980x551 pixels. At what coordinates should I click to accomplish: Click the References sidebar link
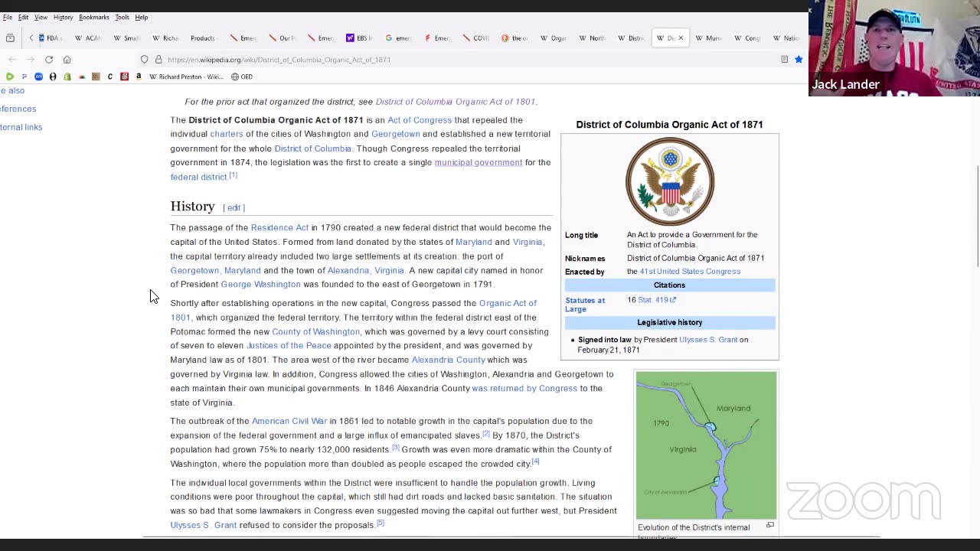18,109
